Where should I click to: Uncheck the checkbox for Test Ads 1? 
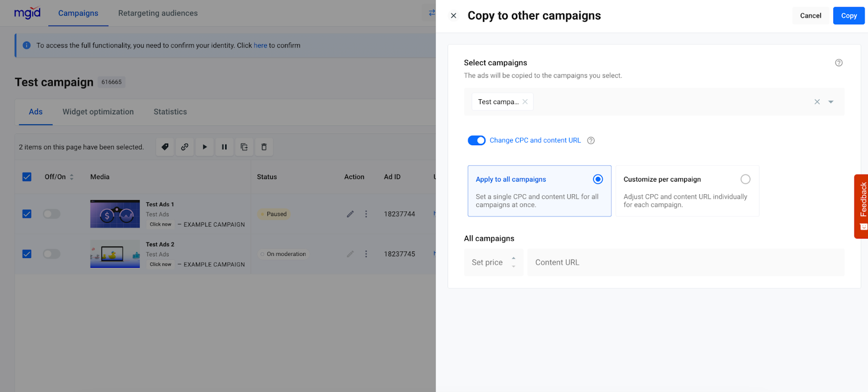[27, 214]
